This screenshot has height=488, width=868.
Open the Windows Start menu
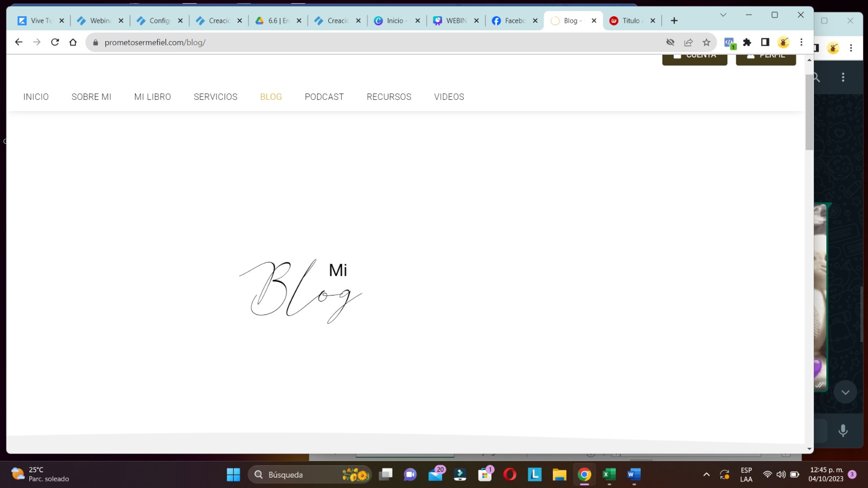[233, 475]
